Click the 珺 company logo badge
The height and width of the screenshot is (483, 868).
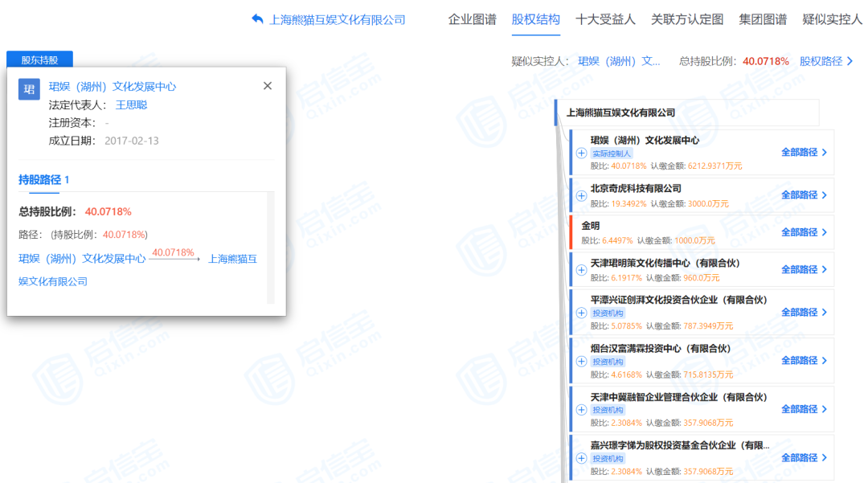pyautogui.click(x=29, y=89)
